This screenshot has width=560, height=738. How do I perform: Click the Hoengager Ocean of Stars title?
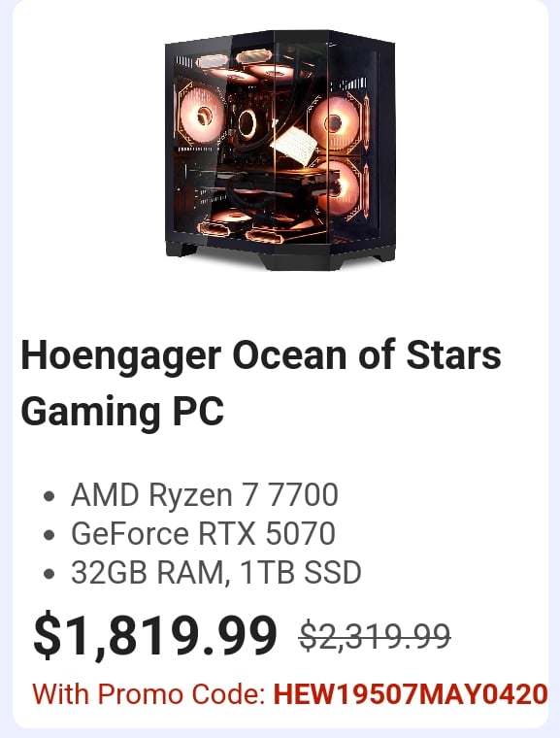pos(261,355)
